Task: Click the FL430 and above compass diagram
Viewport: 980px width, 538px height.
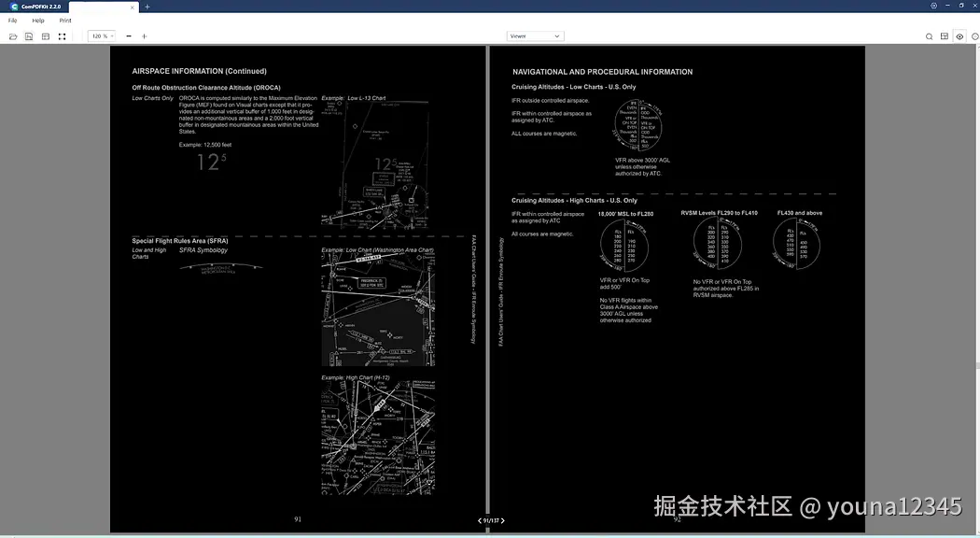Action: (x=796, y=243)
